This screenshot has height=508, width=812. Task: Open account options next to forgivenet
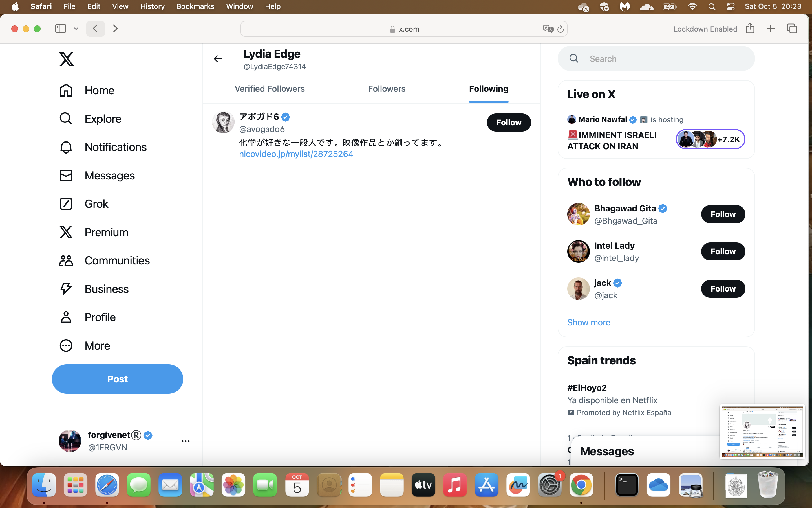tap(186, 441)
